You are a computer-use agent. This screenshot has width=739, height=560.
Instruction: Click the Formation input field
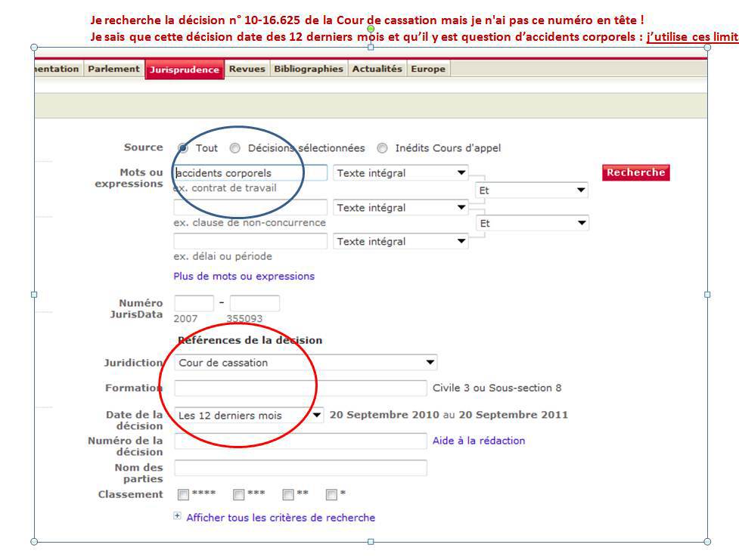pos(300,388)
